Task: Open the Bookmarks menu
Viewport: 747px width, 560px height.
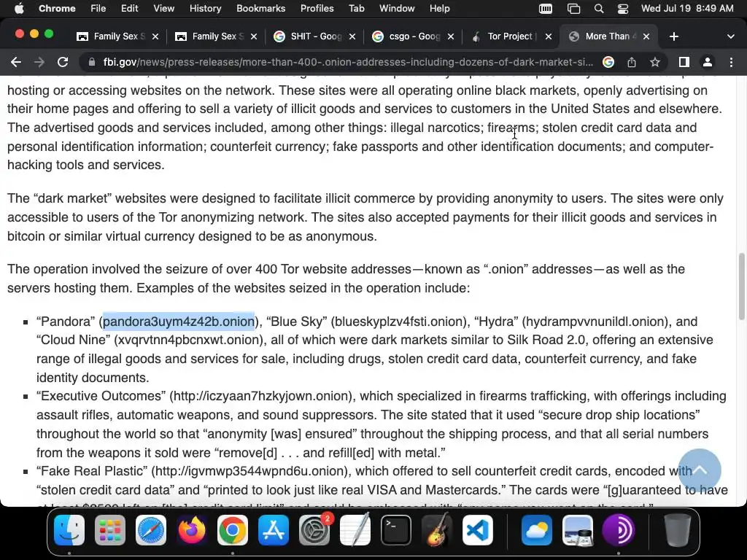Action: 260,8
